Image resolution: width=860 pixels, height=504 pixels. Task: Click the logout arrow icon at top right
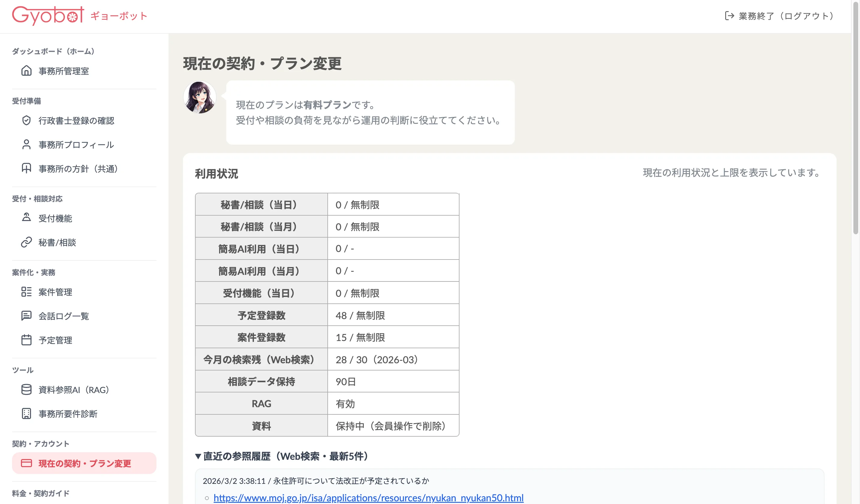pyautogui.click(x=729, y=16)
